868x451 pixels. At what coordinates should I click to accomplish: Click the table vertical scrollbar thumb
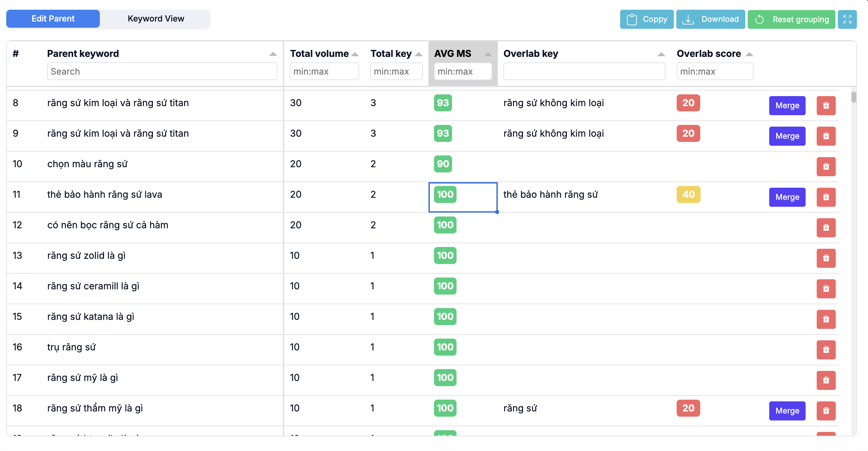(x=853, y=97)
